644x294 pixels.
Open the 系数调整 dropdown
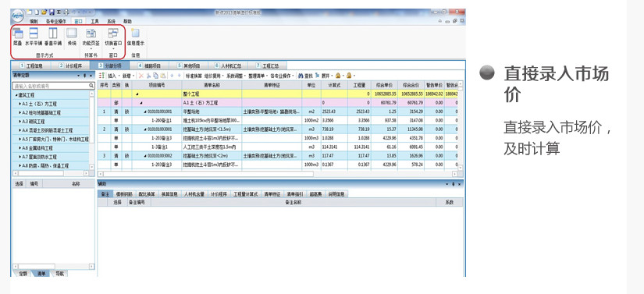click(236, 76)
